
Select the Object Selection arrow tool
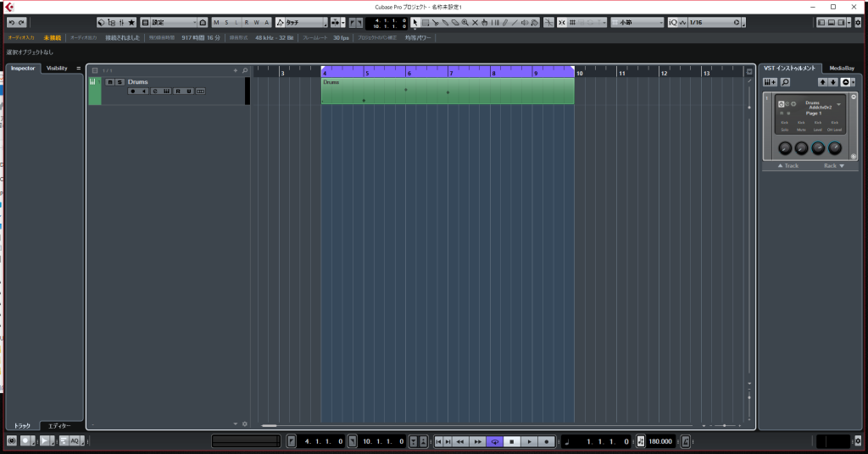pyautogui.click(x=415, y=23)
